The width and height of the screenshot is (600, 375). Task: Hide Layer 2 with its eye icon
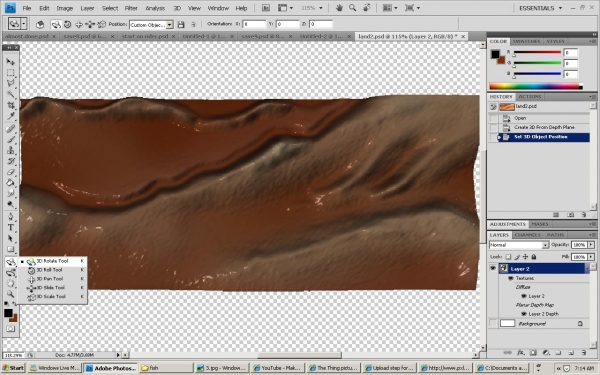[493, 268]
